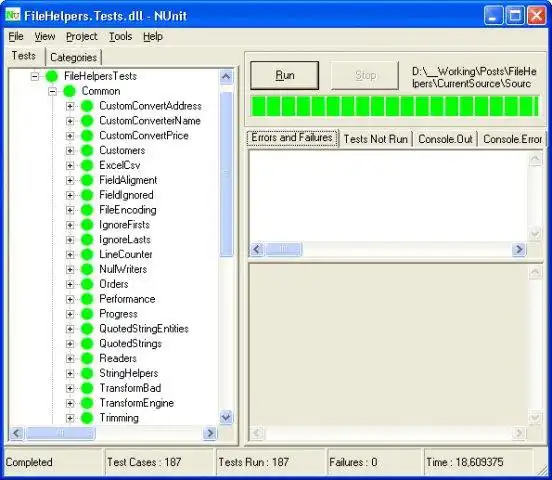Open the Console.Out tab
This screenshot has height=480, width=552.
coord(445,139)
